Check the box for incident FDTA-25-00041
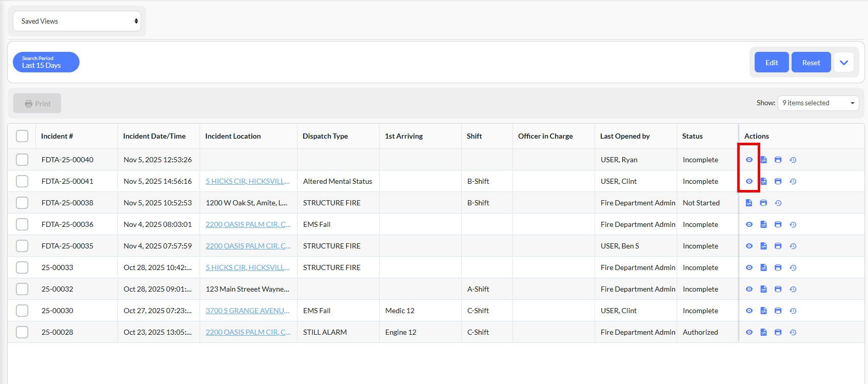This screenshot has height=384, width=868. point(22,181)
